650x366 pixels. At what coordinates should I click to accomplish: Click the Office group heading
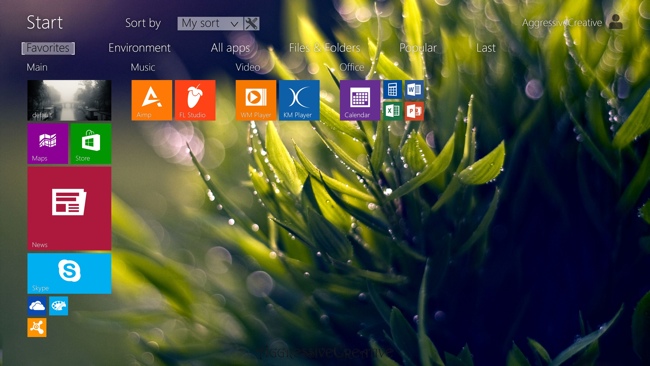point(352,67)
